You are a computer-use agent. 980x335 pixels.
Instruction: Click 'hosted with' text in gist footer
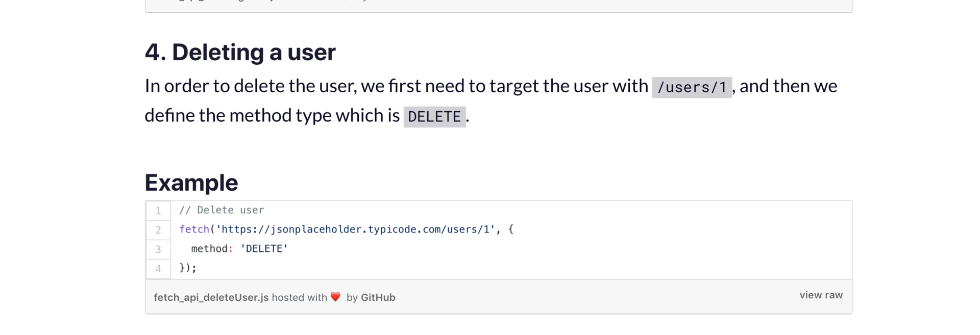299,297
